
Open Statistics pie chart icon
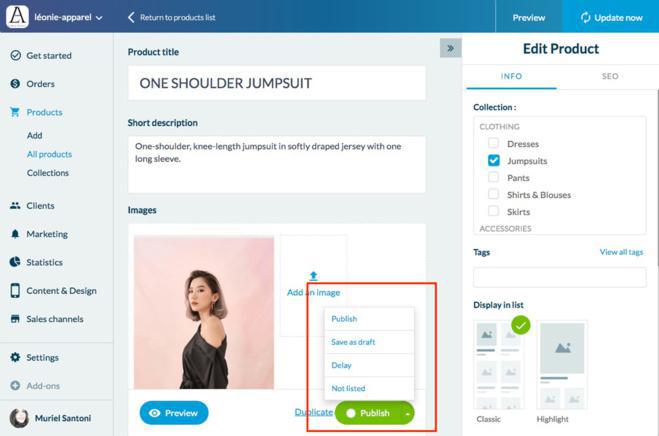coord(15,262)
